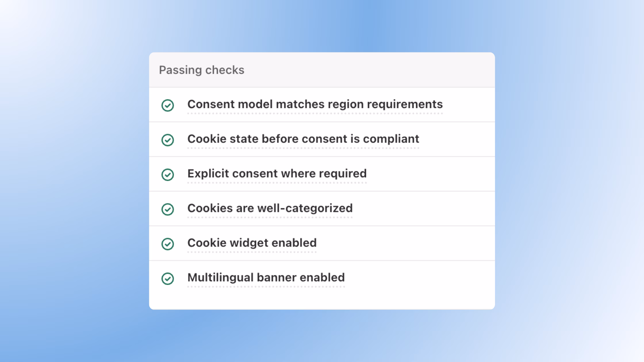Click the "Passing checks" panel header
The height and width of the screenshot is (362, 644).
tap(202, 70)
